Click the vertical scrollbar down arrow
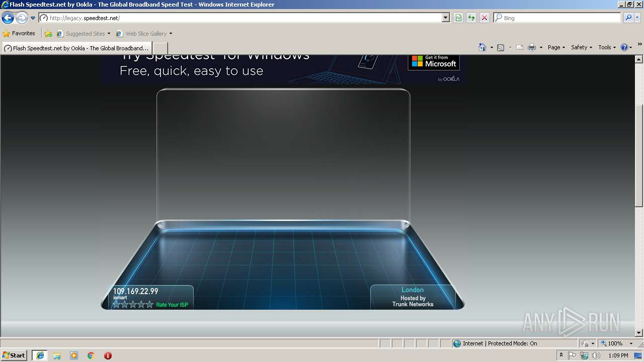 (639, 333)
